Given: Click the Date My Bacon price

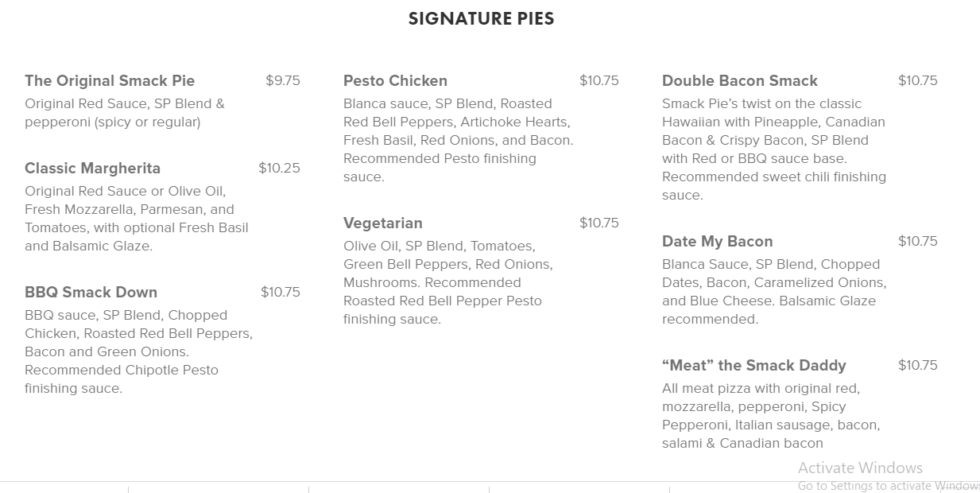Looking at the screenshot, I should coord(917,241).
